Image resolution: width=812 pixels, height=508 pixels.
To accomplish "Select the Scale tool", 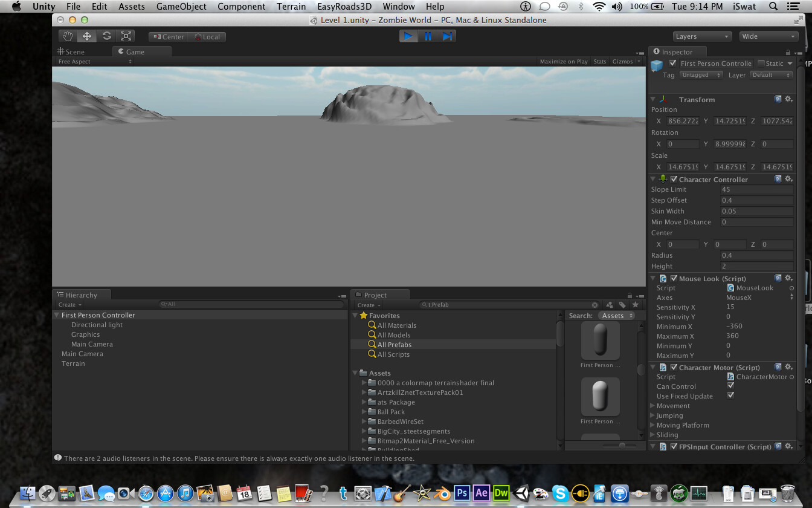I will [x=127, y=36].
